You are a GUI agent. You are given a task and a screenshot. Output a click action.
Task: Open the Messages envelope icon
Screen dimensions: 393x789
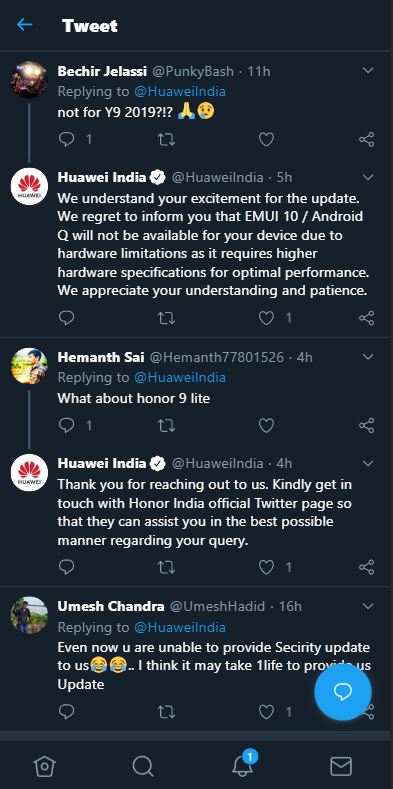[x=341, y=766]
